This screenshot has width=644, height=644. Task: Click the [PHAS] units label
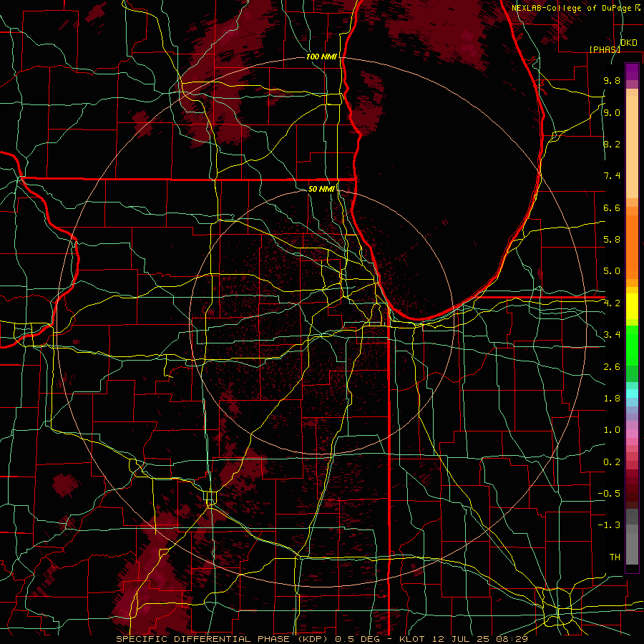pos(605,49)
